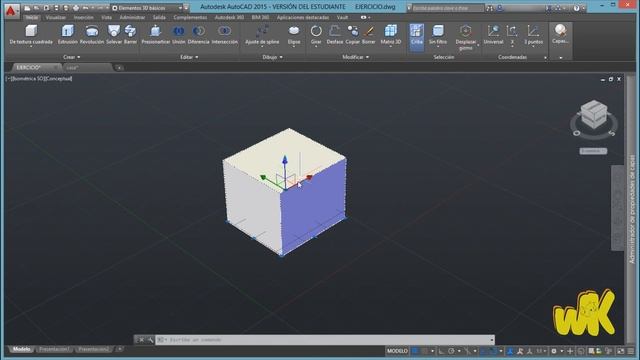Switch to the Modelo layout tab
This screenshot has height=360, width=640.
tap(21, 349)
